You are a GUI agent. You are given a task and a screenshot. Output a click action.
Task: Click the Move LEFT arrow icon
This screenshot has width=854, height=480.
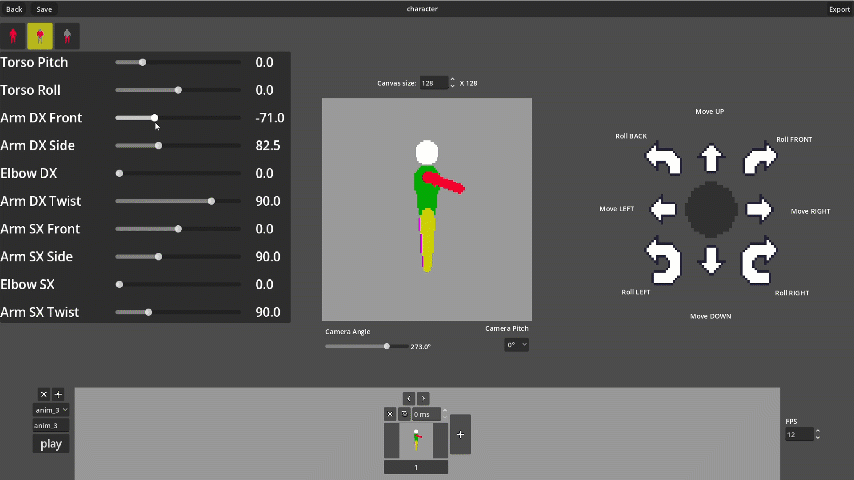[x=664, y=209]
